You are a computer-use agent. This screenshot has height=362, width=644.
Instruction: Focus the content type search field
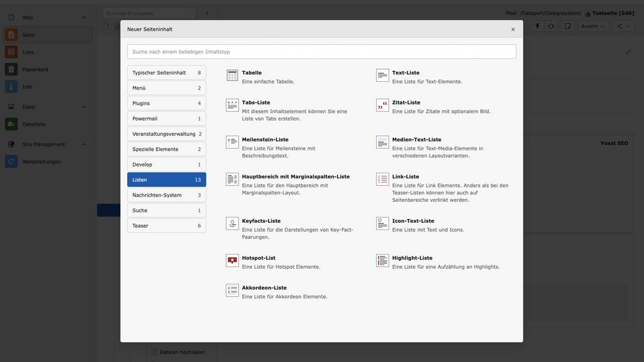pos(321,52)
